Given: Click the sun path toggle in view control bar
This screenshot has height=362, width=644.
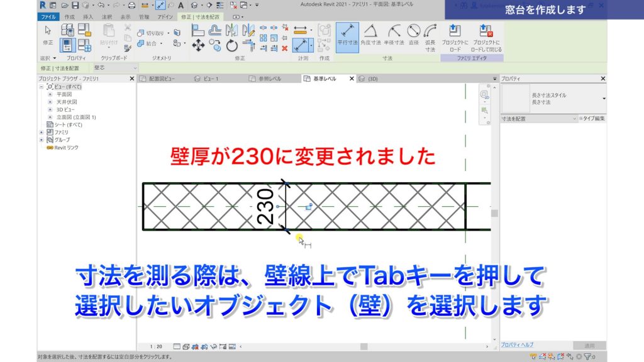Looking at the screenshot, I should coord(196,346).
